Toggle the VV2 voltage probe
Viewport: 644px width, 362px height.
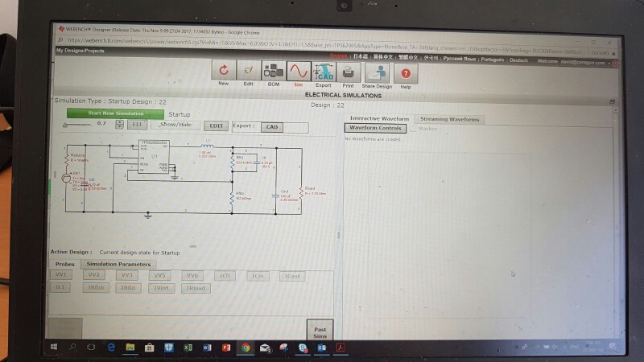(94, 274)
